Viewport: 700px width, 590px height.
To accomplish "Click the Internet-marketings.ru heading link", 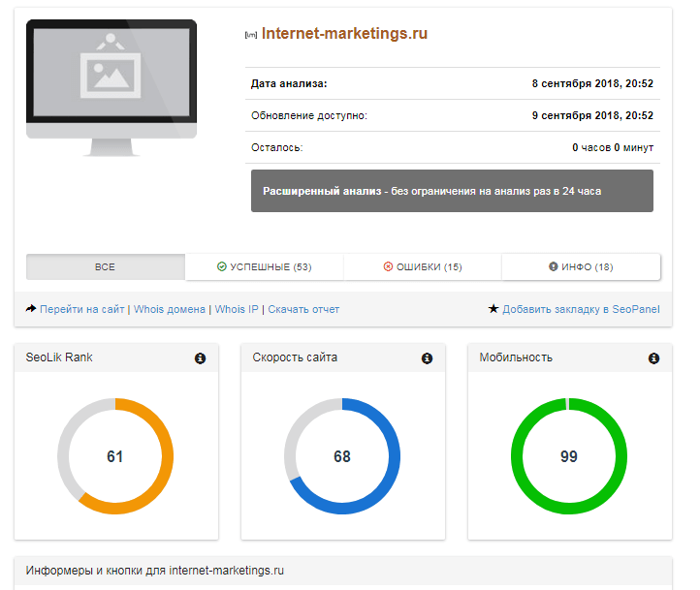I will [x=344, y=34].
